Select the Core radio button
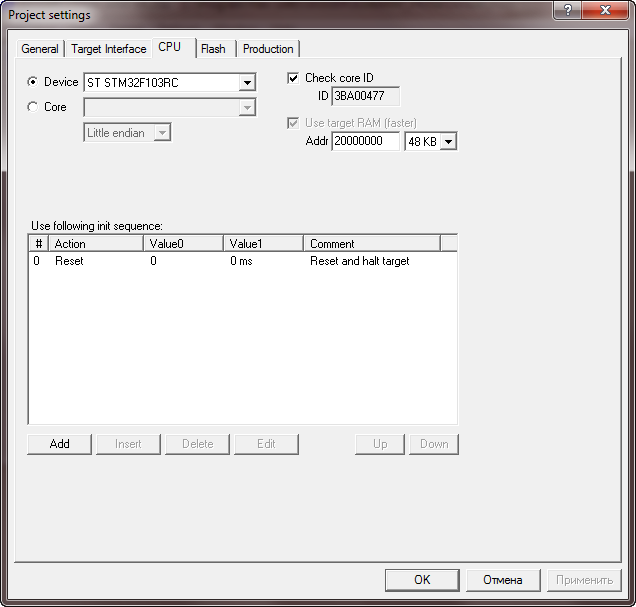The image size is (636, 607). [33, 107]
